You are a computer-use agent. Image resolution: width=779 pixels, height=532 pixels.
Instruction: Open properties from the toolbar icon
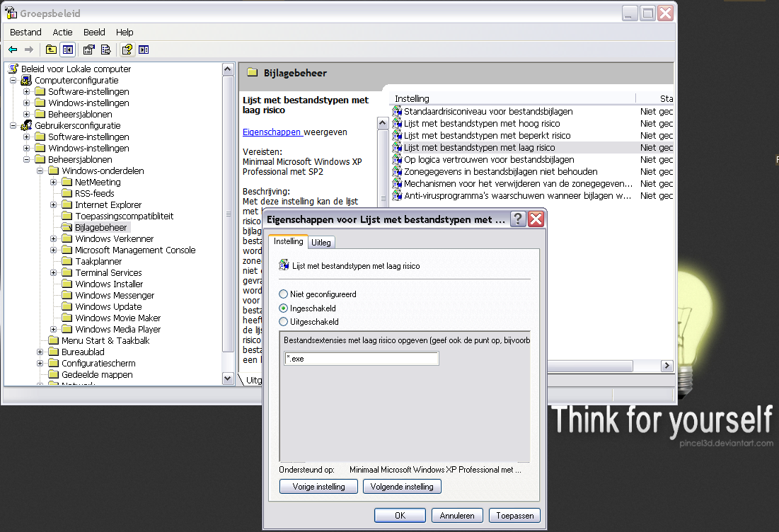[89, 50]
